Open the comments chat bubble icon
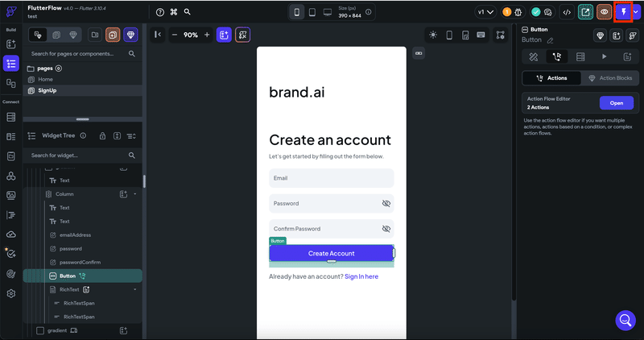Image resolution: width=644 pixels, height=340 pixels. 548,12
